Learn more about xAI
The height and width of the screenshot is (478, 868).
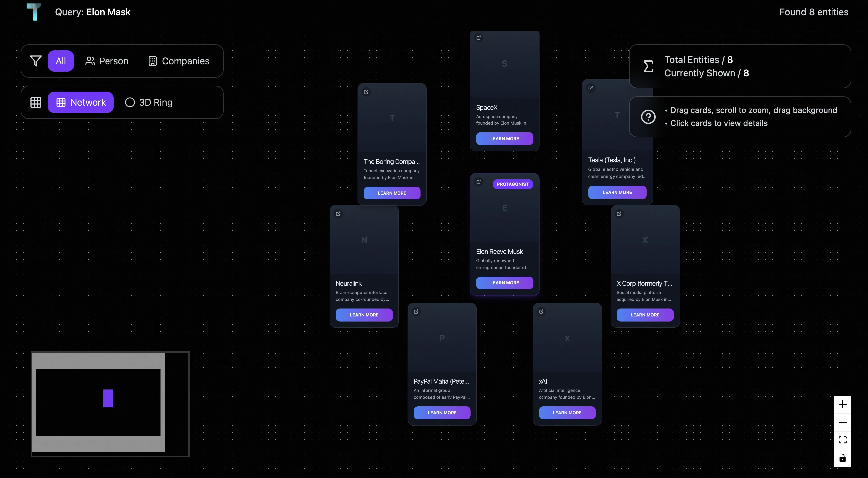pyautogui.click(x=567, y=413)
